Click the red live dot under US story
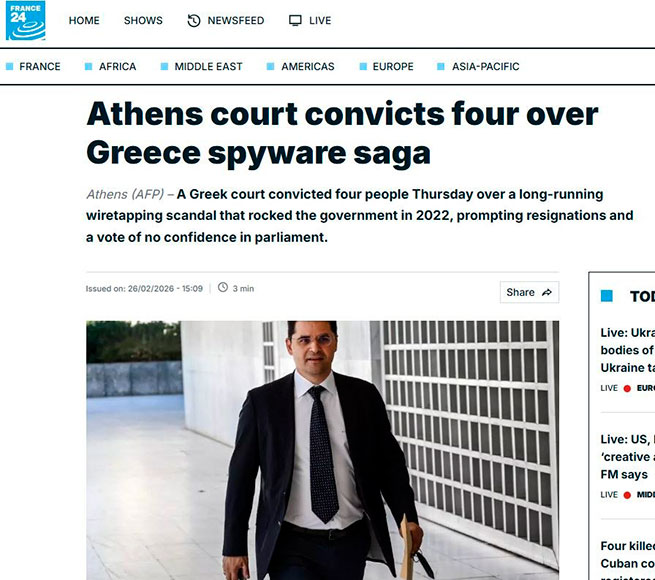The image size is (655, 580). click(x=627, y=495)
